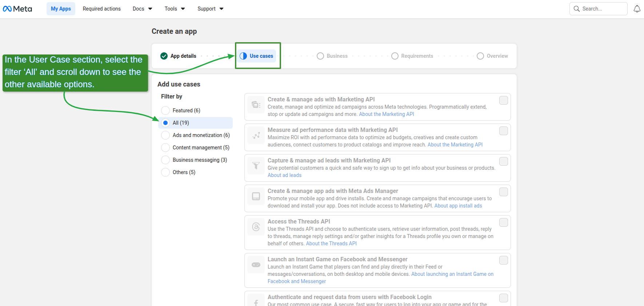Expand the Docs dropdown menu

tap(142, 9)
